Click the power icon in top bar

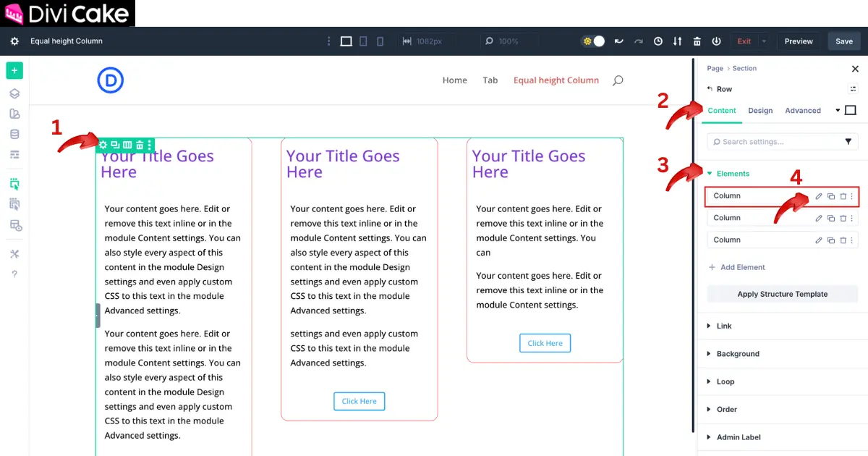tap(717, 41)
